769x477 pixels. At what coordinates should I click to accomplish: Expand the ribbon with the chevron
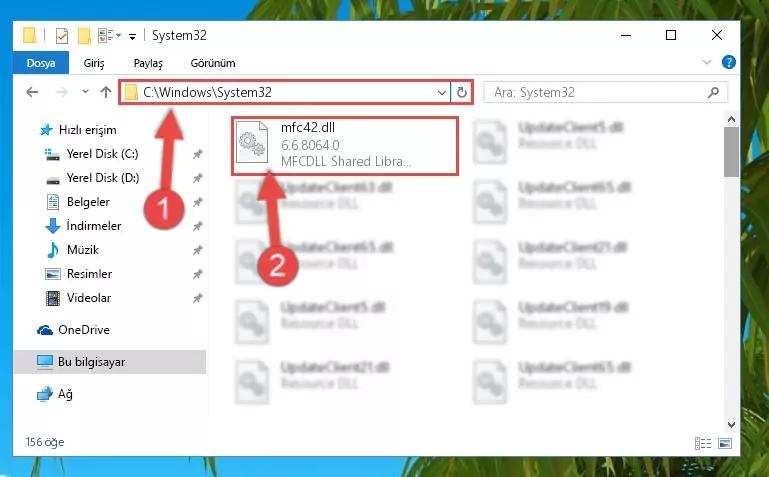pos(707,62)
